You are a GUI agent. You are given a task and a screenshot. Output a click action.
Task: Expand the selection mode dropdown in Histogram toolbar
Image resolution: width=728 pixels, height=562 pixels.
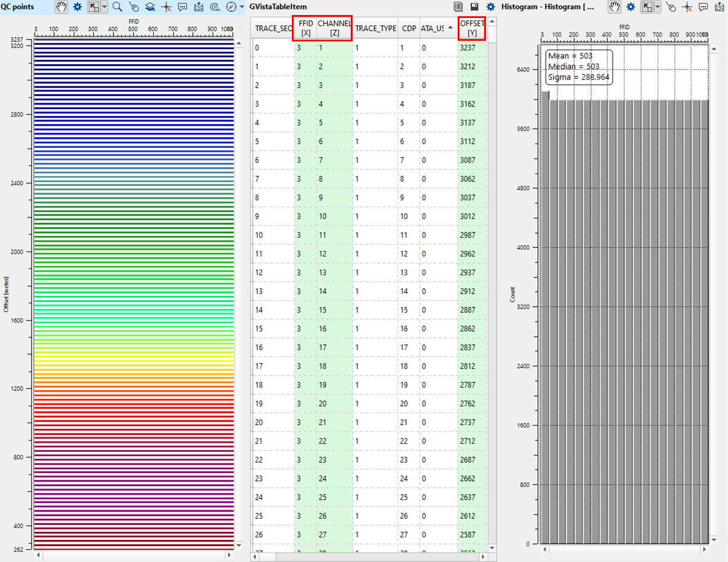click(658, 7)
